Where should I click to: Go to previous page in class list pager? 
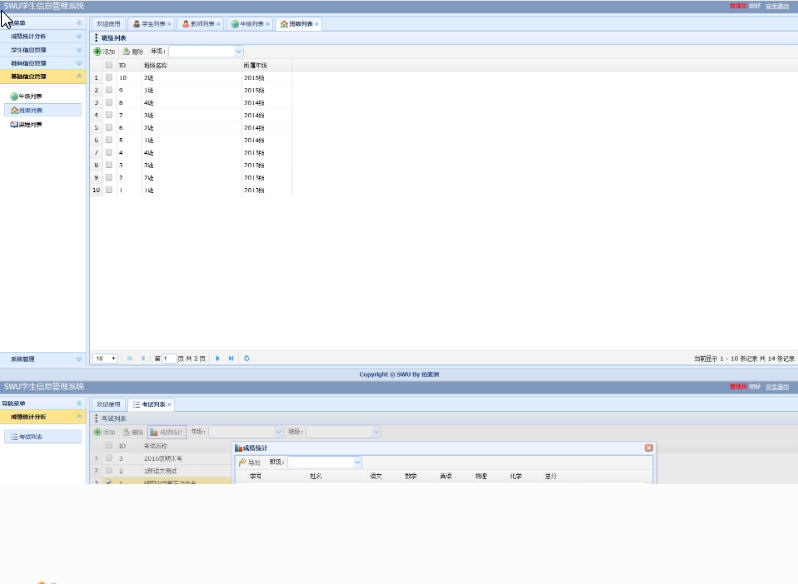[x=143, y=359]
